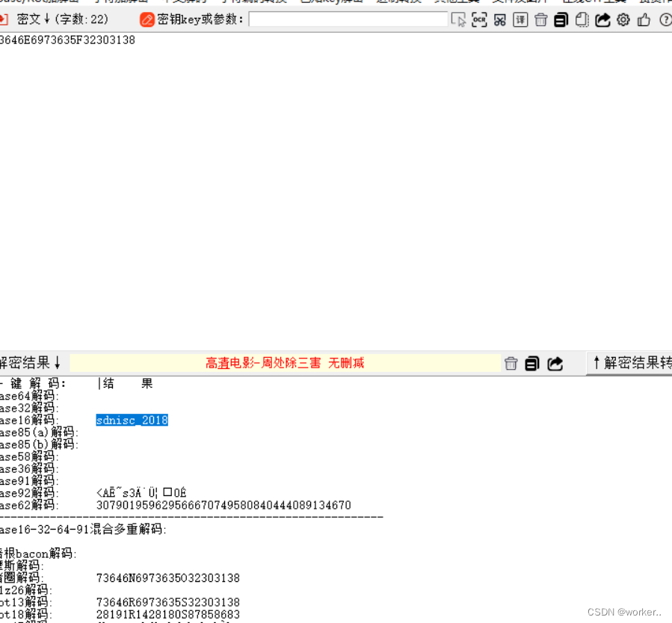
Task: Open the settings gear
Action: 623,20
